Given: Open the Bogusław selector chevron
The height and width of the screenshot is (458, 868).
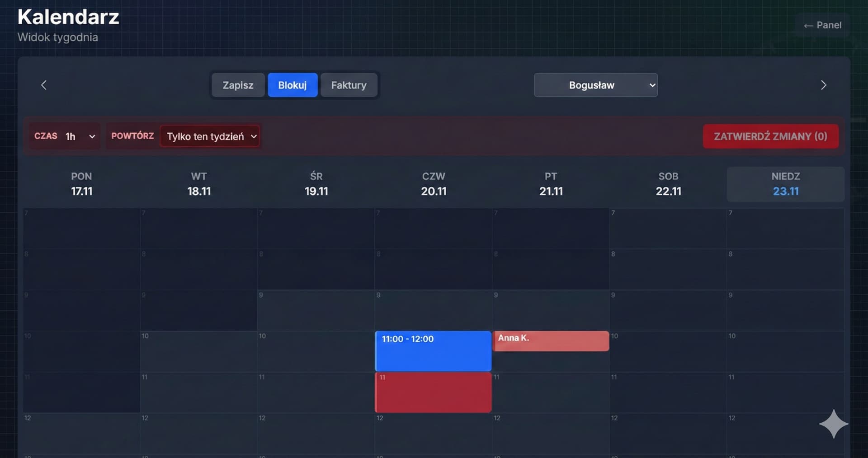Looking at the screenshot, I should coord(651,85).
